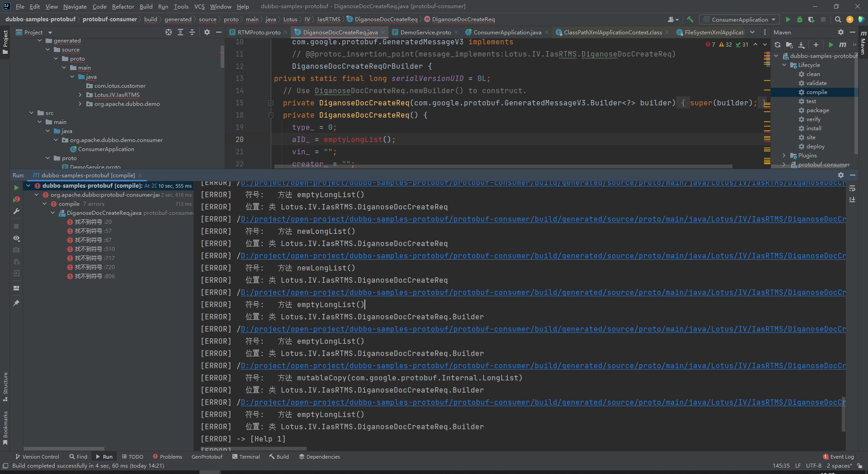
Task: Open Project panel settings gear
Action: tap(207, 32)
